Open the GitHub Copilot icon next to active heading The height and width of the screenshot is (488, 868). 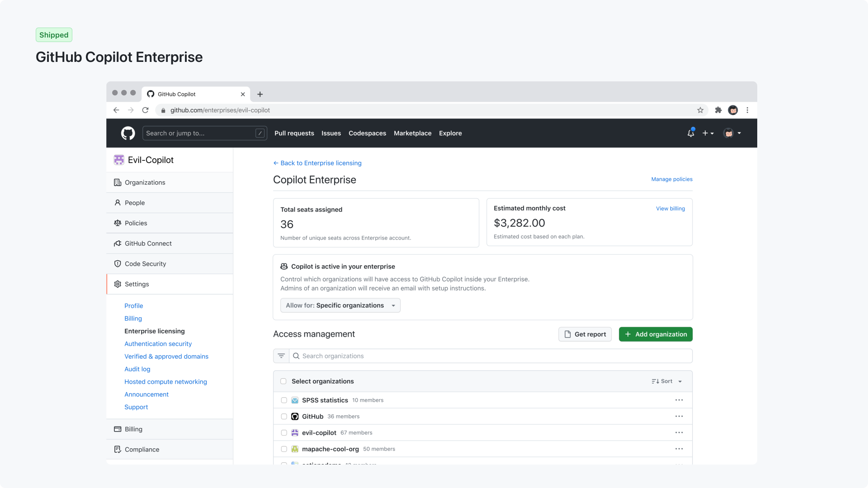click(x=283, y=267)
